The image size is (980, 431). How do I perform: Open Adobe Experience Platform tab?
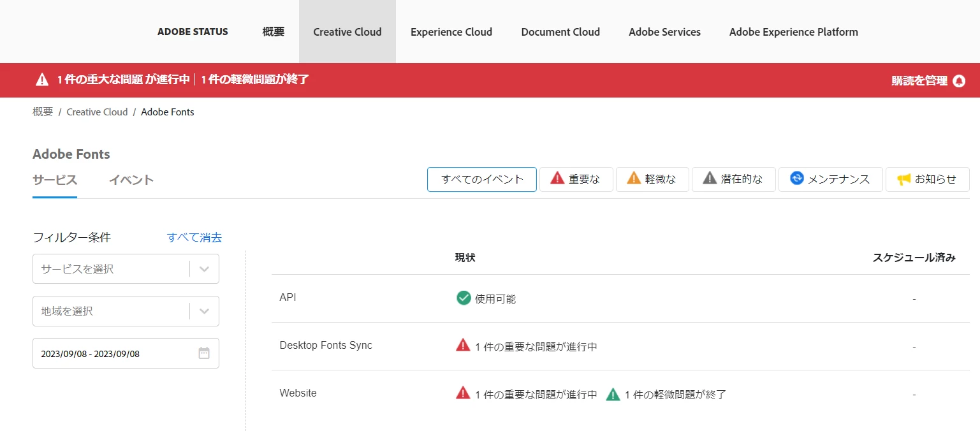tap(794, 32)
